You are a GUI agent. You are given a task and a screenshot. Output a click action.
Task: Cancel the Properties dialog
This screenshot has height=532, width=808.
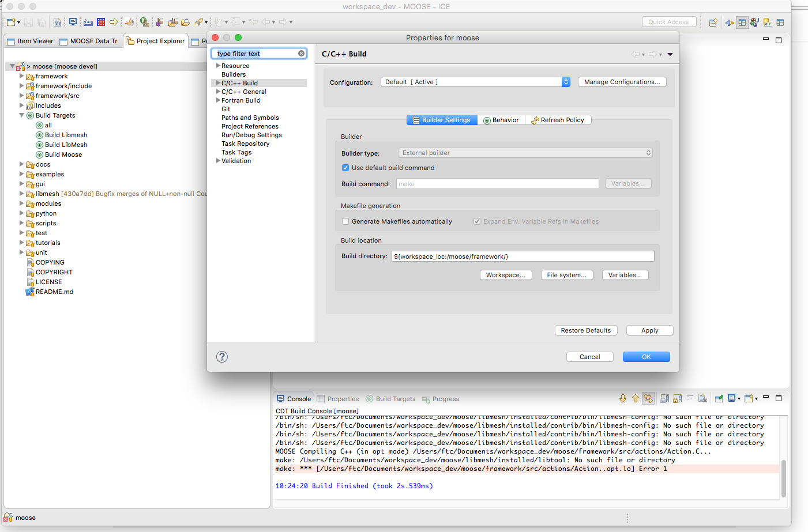[x=590, y=357]
